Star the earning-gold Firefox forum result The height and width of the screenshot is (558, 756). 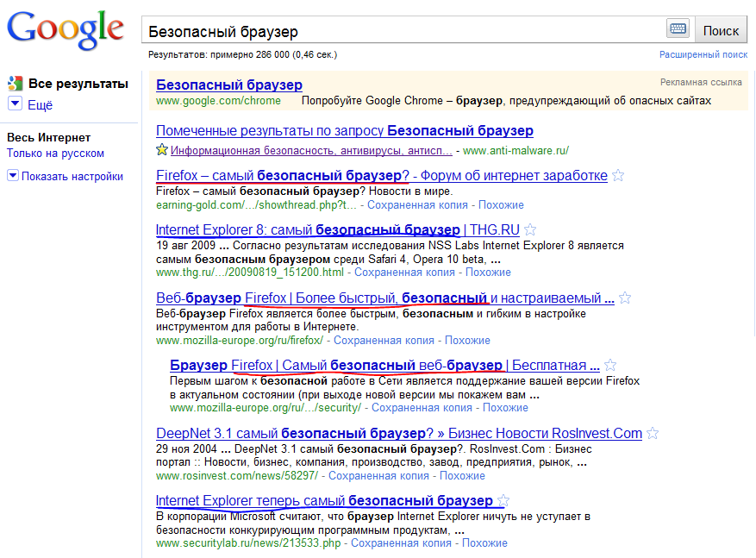pyautogui.click(x=618, y=176)
